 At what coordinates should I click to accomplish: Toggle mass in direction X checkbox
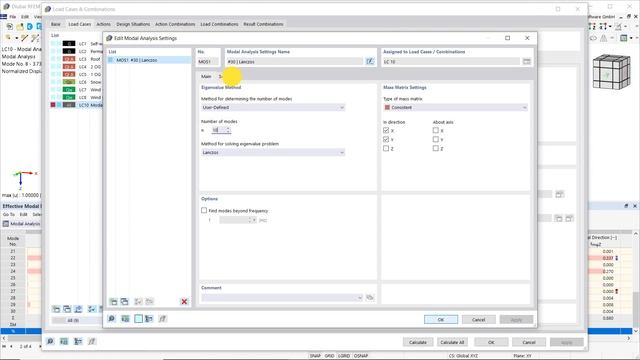(x=386, y=130)
